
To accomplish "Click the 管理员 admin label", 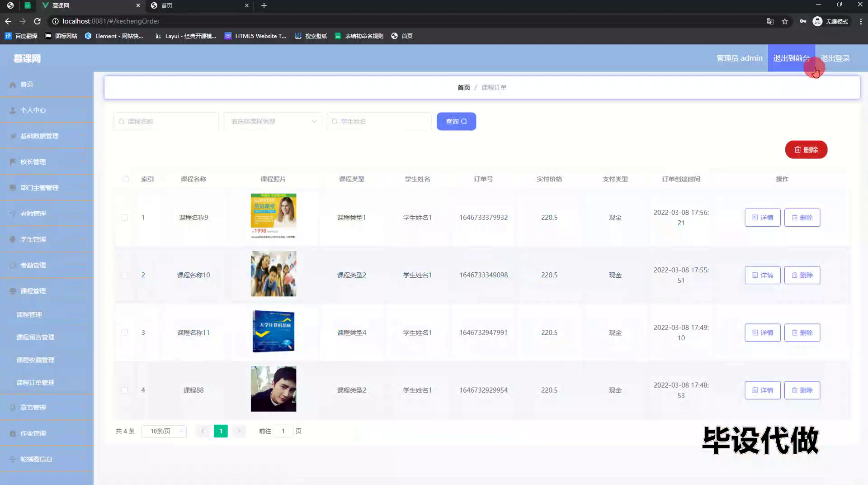I will (739, 58).
